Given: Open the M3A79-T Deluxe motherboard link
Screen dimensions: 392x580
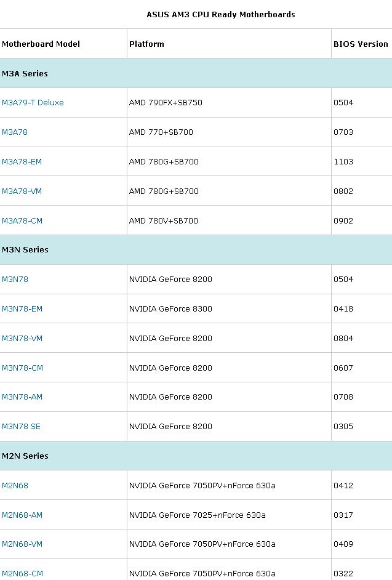Looking at the screenshot, I should pyautogui.click(x=33, y=102).
